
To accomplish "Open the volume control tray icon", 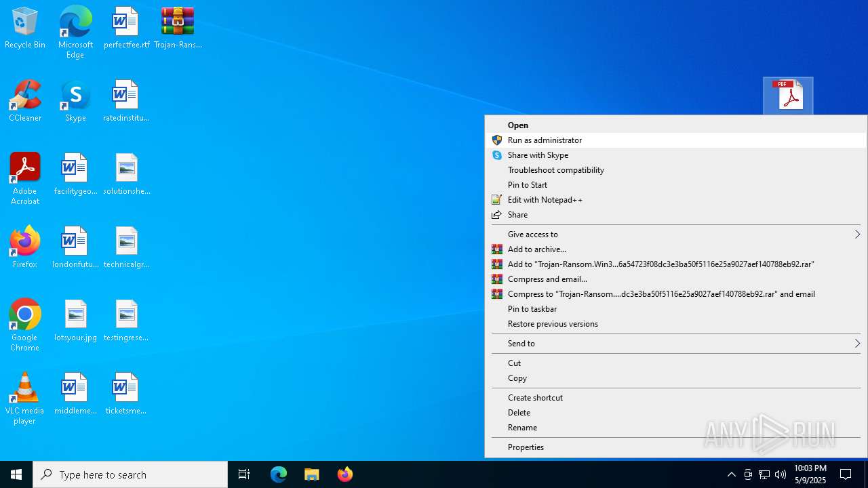I will pos(781,474).
